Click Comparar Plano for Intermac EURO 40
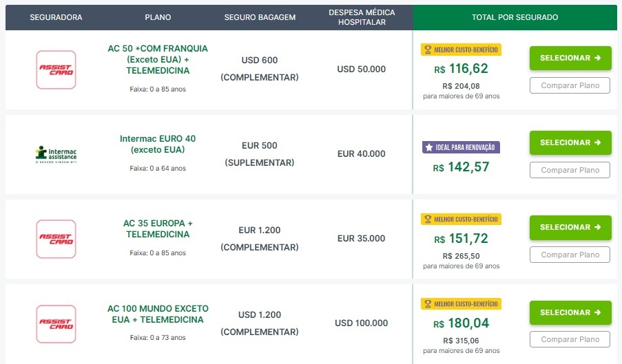622x364 pixels. 570,170
